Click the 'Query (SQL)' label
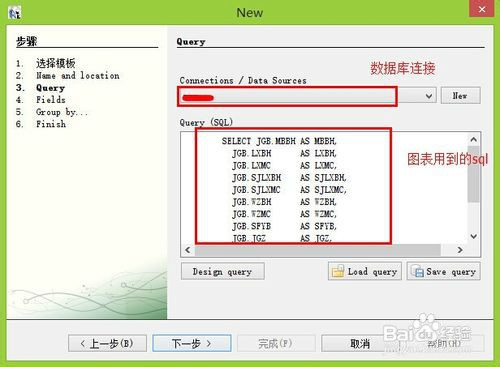 (x=206, y=122)
